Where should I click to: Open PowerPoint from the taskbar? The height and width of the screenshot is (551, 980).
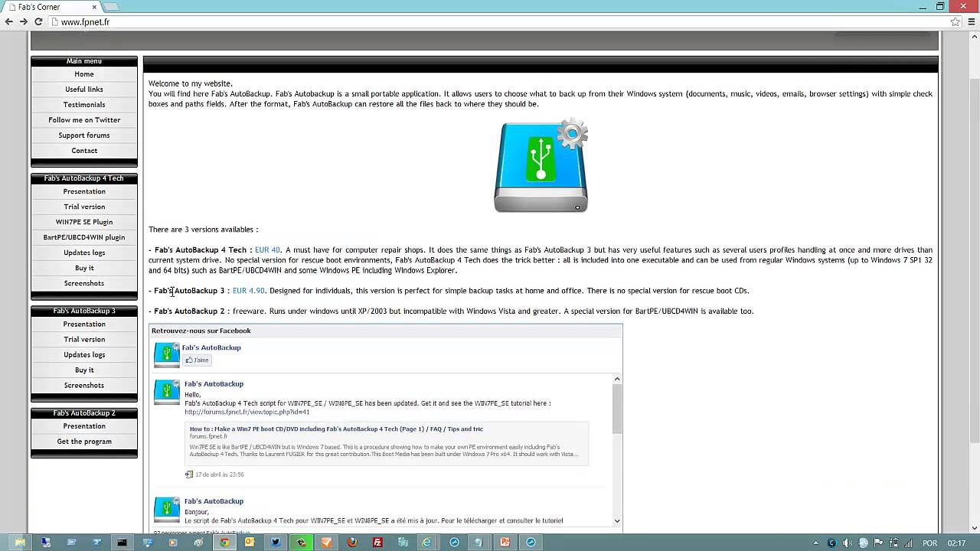pyautogui.click(x=505, y=543)
